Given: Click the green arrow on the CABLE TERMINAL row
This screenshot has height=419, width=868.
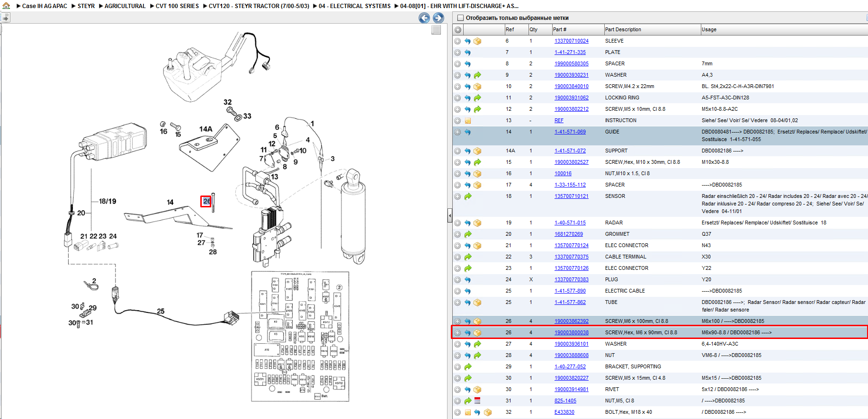Looking at the screenshot, I should coord(468,257).
